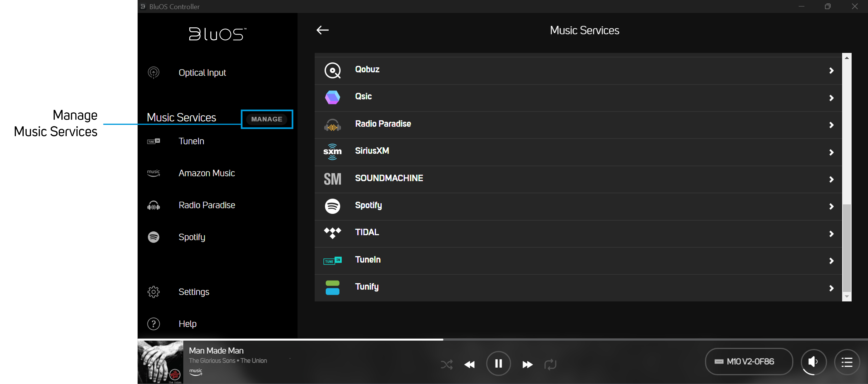Expand the SOUNDMACHINE service row
This screenshot has height=384, width=868.
[573, 179]
